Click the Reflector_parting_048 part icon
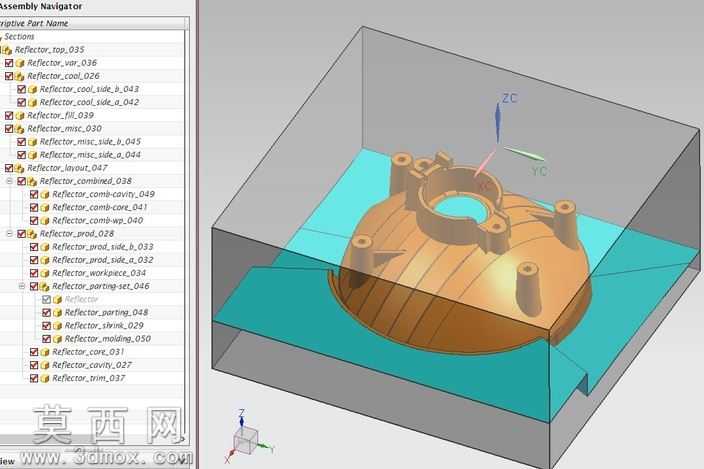The width and height of the screenshot is (704, 469). tap(57, 312)
